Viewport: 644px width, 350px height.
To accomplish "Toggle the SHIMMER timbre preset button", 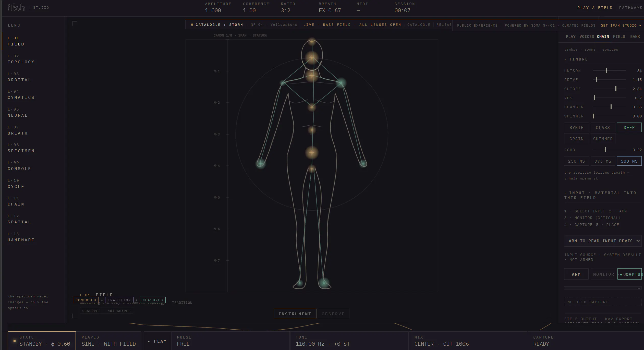I will coord(603,139).
